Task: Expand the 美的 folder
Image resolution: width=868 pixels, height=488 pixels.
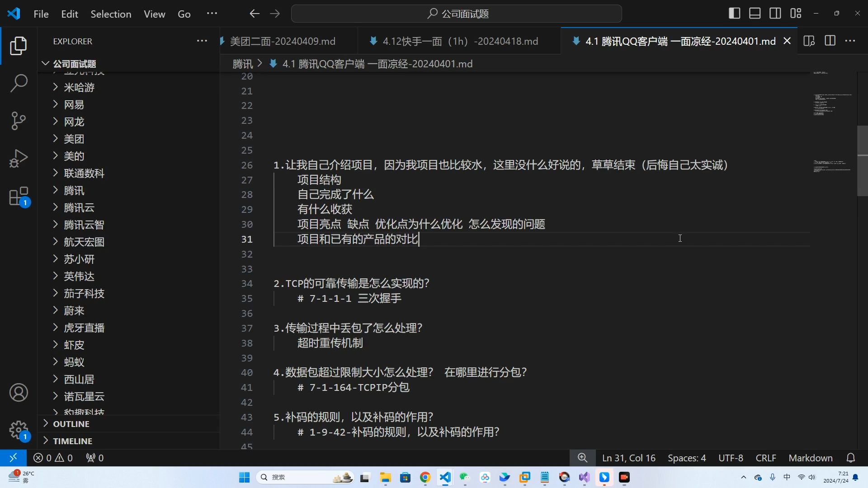Action: coord(129,156)
